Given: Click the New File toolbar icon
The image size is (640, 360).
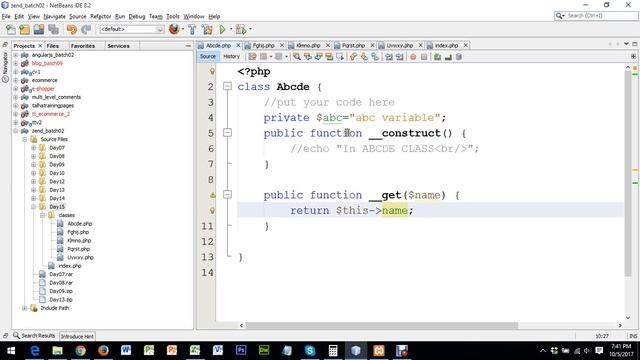Looking at the screenshot, I should [11, 29].
